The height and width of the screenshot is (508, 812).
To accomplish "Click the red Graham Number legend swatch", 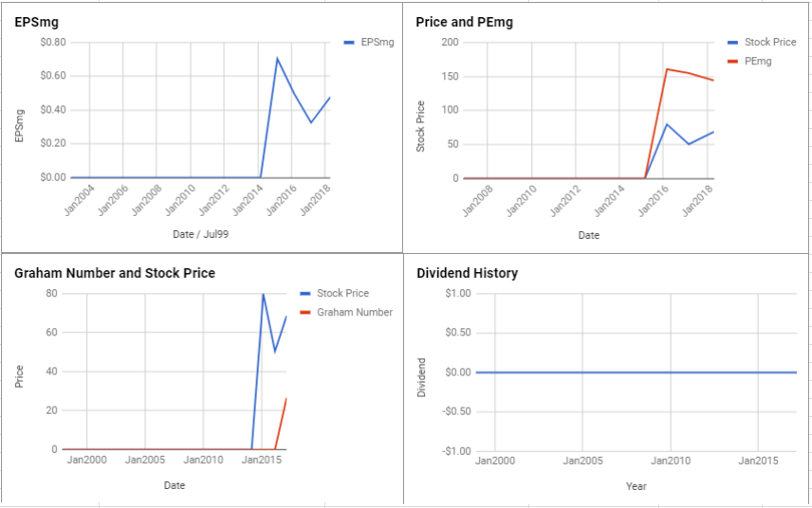I will tap(305, 313).
